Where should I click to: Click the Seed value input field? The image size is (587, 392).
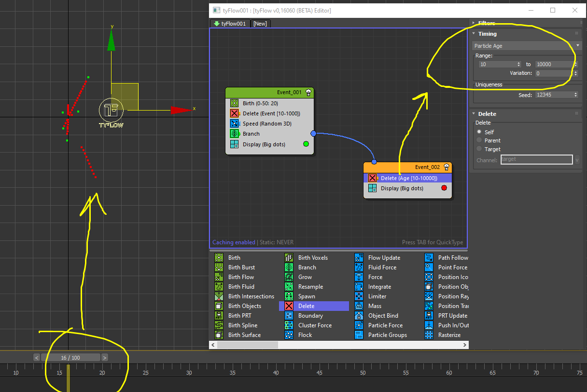pyautogui.click(x=553, y=95)
